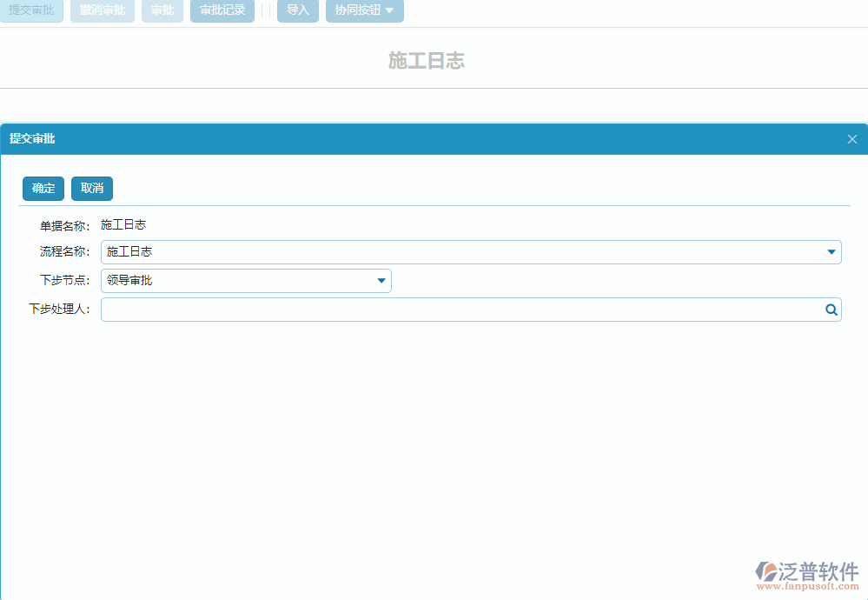Click the 泛普软件 watermark logo icon
Image resolution: width=868 pixels, height=600 pixels.
point(768,571)
